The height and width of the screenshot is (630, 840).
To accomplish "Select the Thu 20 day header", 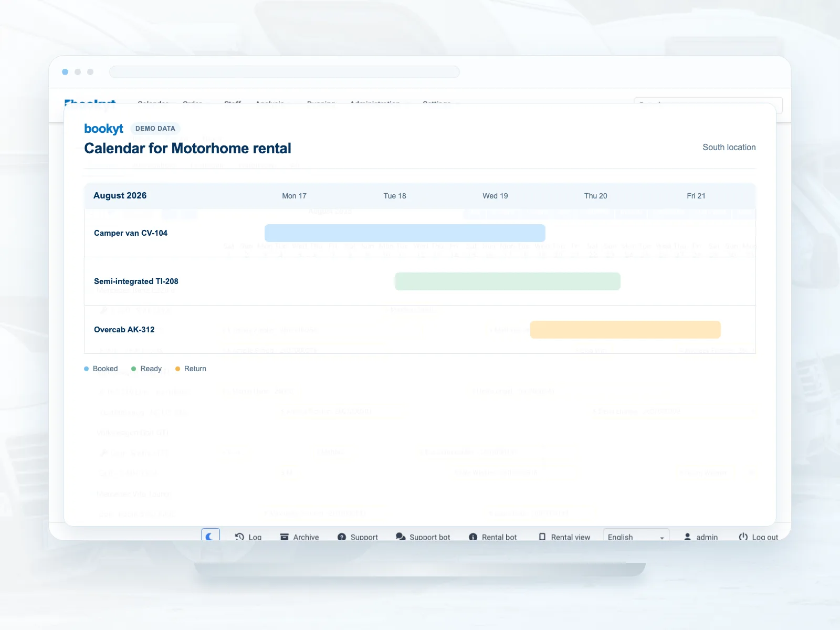I will click(x=596, y=196).
